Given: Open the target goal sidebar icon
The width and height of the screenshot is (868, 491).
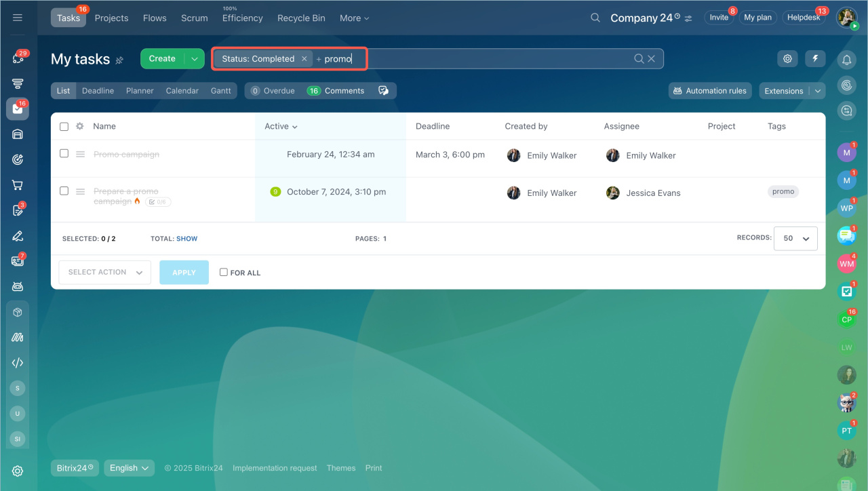Looking at the screenshot, I should [x=18, y=159].
